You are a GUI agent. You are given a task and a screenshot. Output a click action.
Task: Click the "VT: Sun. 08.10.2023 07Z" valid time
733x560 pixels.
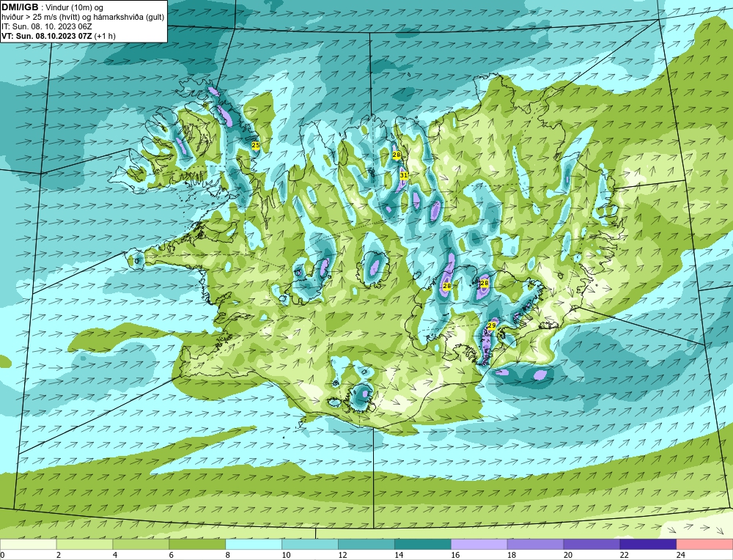pos(47,36)
